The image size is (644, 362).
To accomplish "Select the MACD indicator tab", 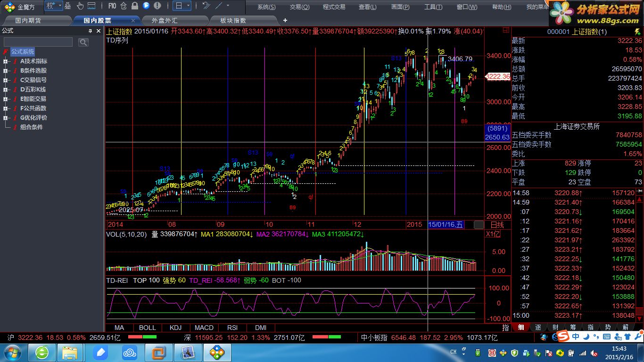I will 204,328.
